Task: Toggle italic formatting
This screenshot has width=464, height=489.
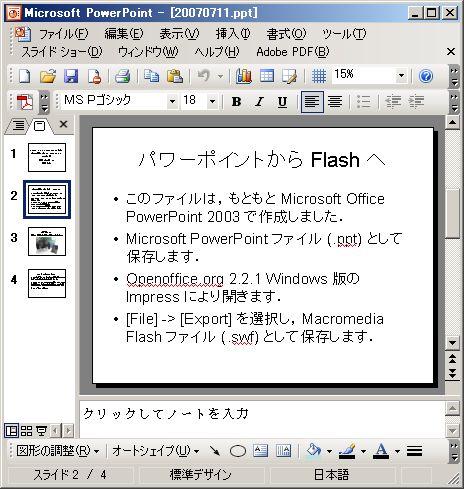Action: pyautogui.click(x=259, y=102)
